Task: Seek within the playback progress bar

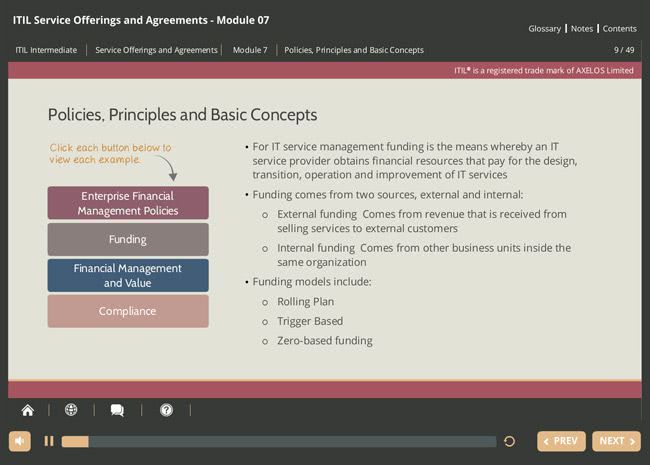Action: pyautogui.click(x=279, y=441)
